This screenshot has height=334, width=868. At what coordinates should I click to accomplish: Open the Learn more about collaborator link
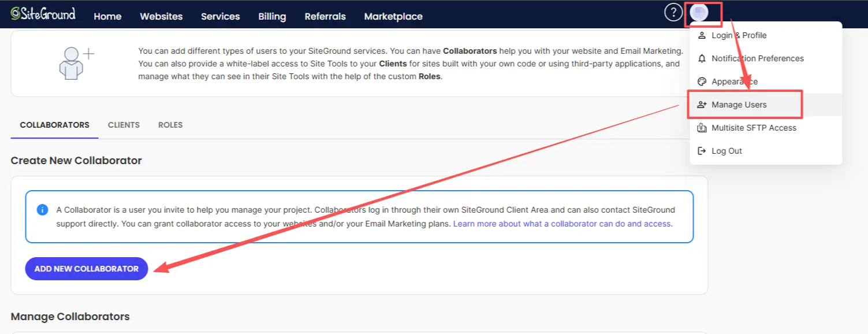[x=562, y=224]
